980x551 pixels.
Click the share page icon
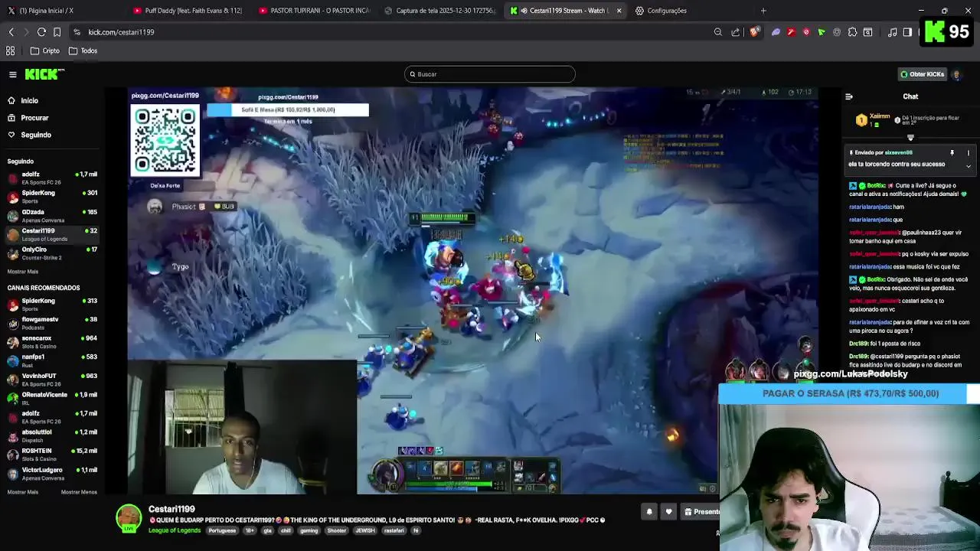tap(736, 32)
